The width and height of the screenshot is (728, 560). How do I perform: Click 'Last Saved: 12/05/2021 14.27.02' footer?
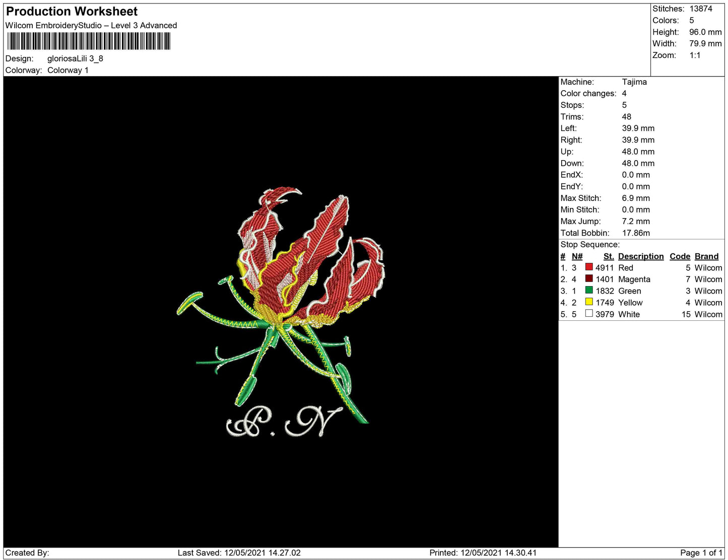(239, 552)
